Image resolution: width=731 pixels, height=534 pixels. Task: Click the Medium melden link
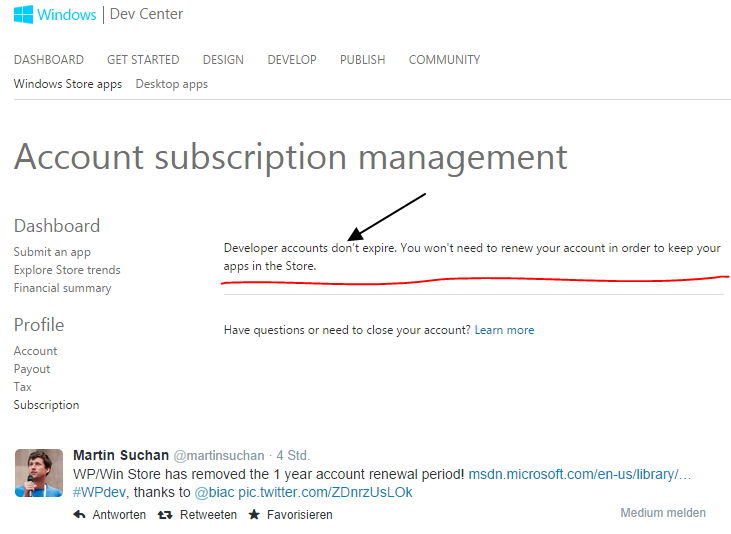[663, 513]
